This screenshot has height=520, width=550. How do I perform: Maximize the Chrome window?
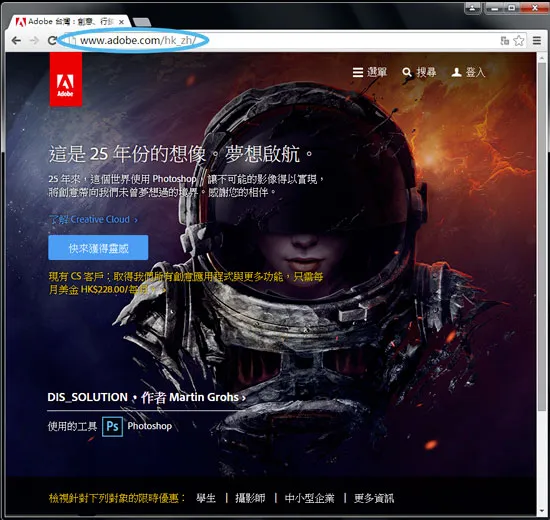(512, 8)
